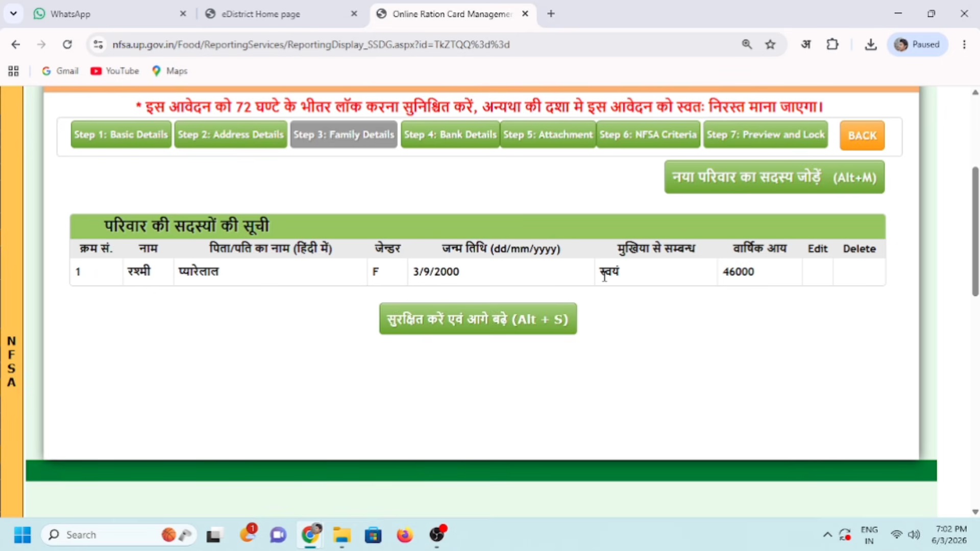
Task: Reload the ration card page
Action: pyautogui.click(x=67, y=44)
